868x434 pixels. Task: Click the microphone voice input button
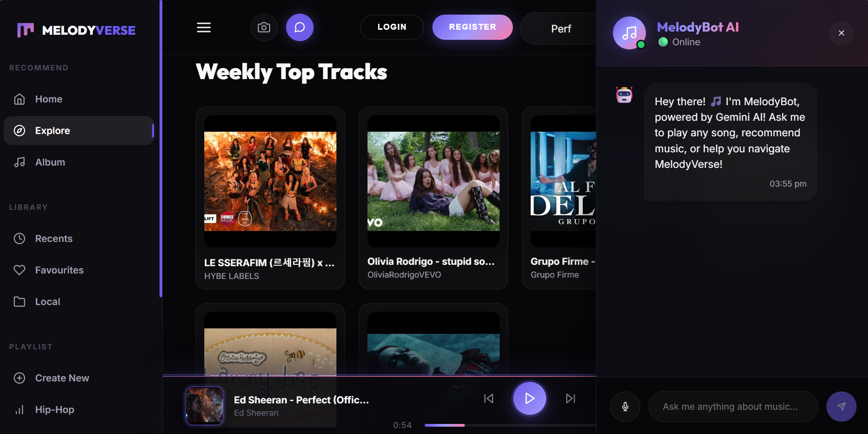coord(625,407)
